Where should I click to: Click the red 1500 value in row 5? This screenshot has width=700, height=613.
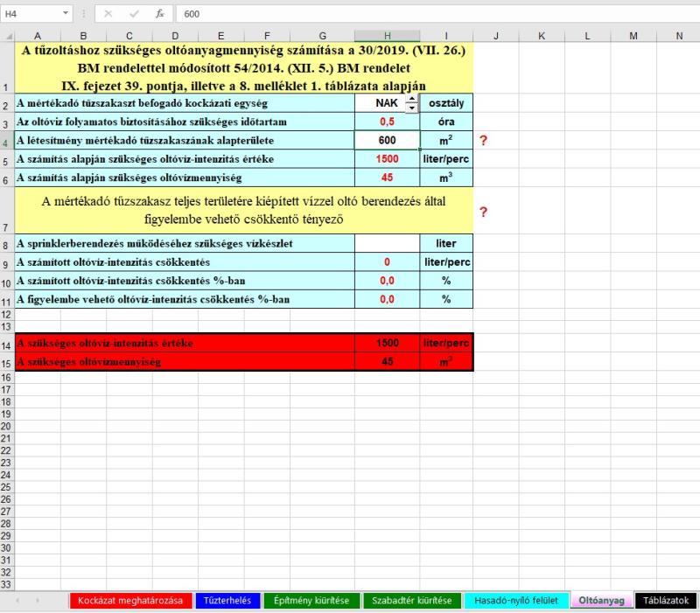tap(387, 159)
